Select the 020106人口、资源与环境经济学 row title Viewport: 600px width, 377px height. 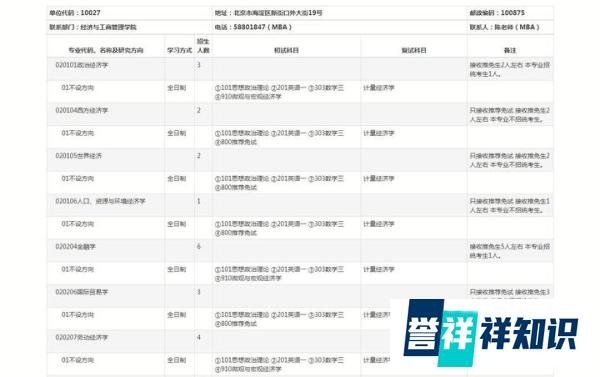pyautogui.click(x=100, y=201)
